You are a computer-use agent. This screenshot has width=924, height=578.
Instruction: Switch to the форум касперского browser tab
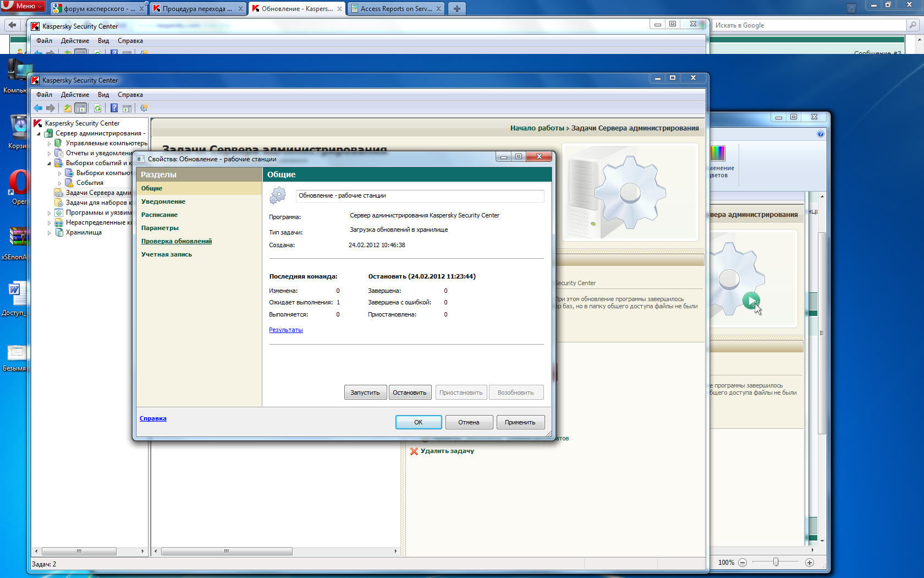[x=99, y=8]
